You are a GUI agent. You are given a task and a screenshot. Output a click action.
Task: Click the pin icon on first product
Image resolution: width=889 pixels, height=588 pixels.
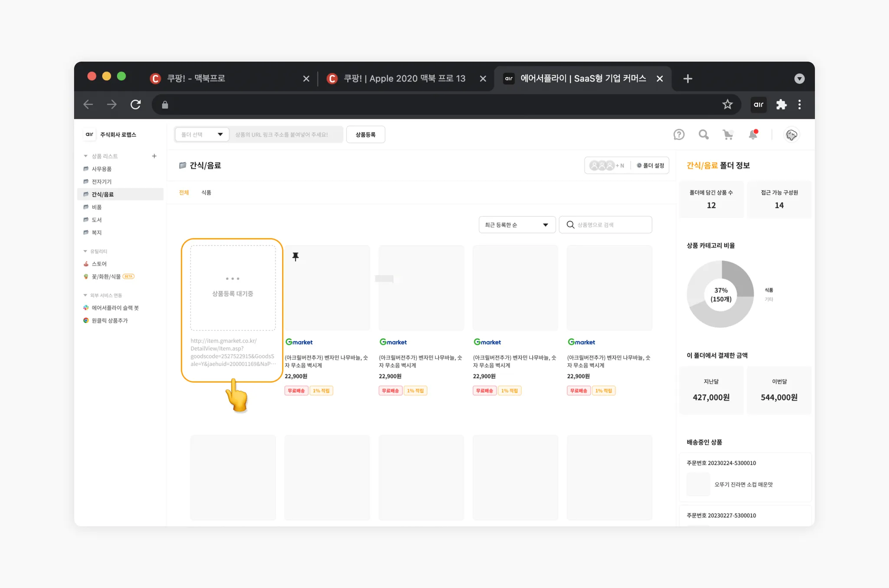click(296, 256)
